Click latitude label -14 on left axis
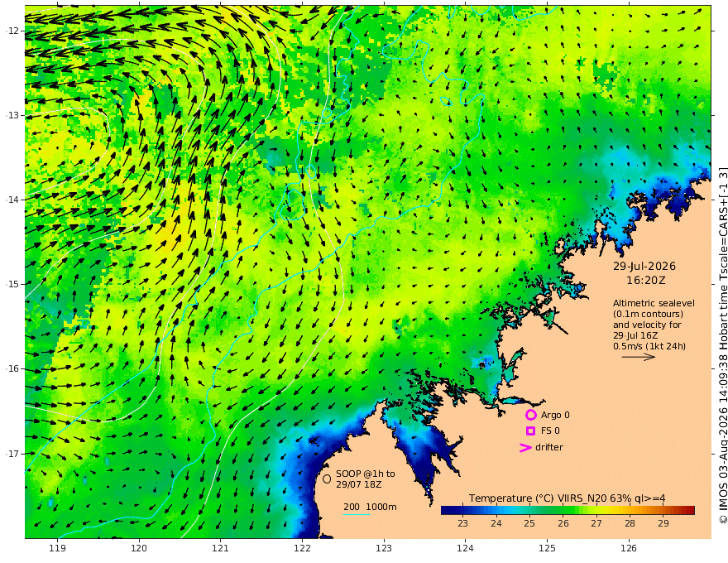The width and height of the screenshot is (728, 563). tap(12, 200)
